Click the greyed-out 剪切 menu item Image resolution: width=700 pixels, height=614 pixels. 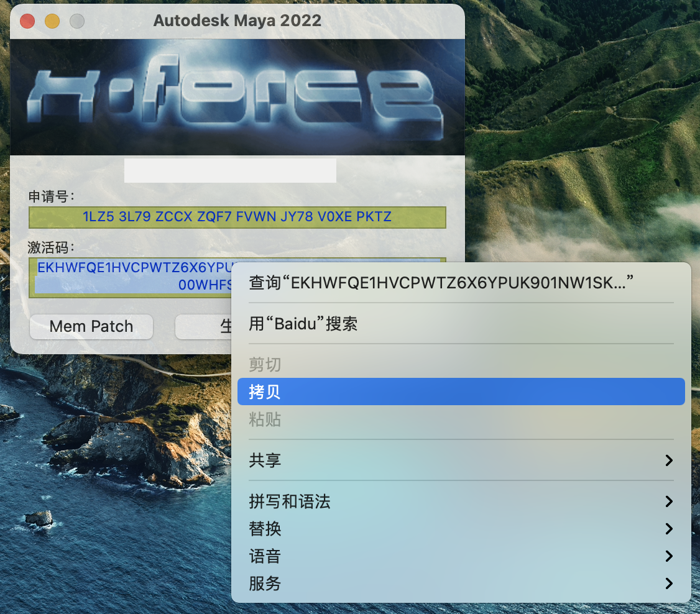click(461, 365)
